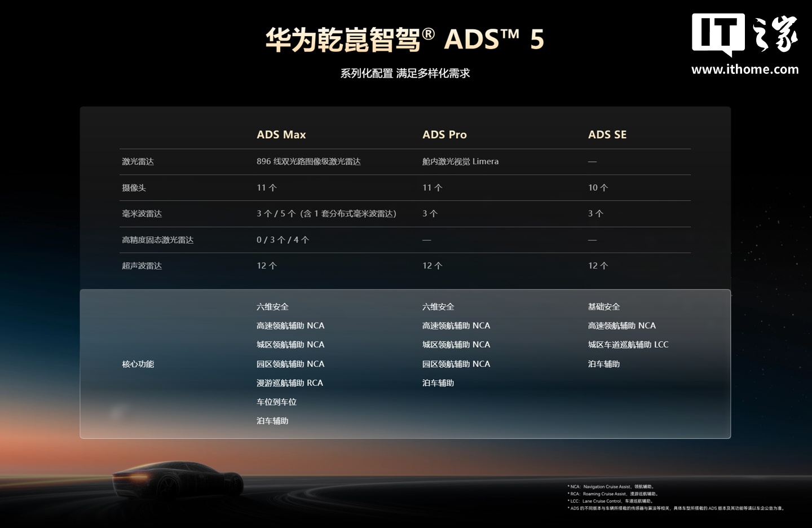
Task: Click "车位到车位" in ADS Max features
Action: click(x=276, y=402)
